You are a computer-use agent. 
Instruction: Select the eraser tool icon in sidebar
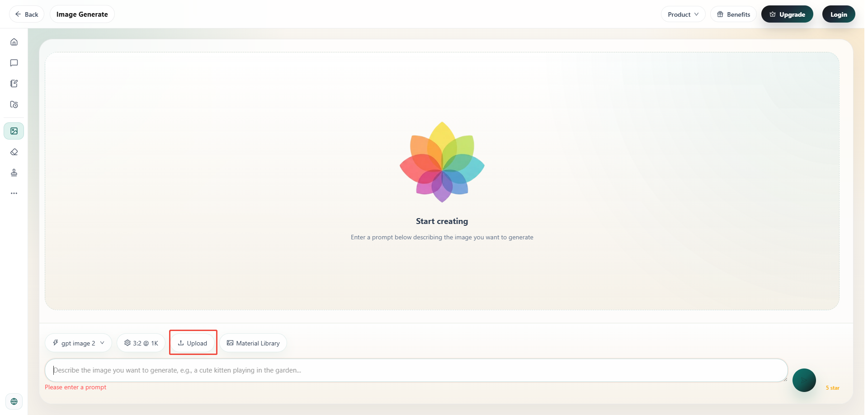pyautogui.click(x=14, y=152)
